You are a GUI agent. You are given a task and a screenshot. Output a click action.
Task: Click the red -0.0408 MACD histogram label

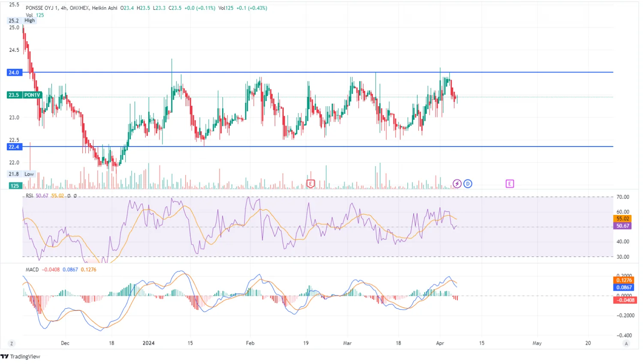pyautogui.click(x=625, y=300)
